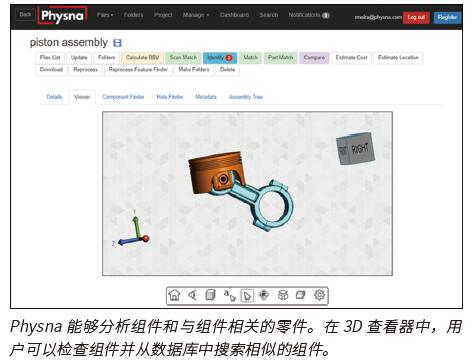Open viewer settings gear icon
Viewport: 473px width, 363px height.
[319, 295]
